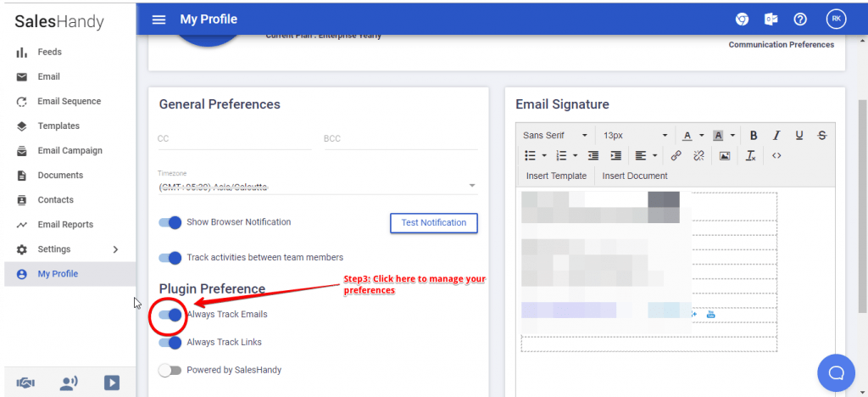Screen dimensions: 868x397
Task: Open Email Campaign in the sidebar
Action: pos(68,151)
